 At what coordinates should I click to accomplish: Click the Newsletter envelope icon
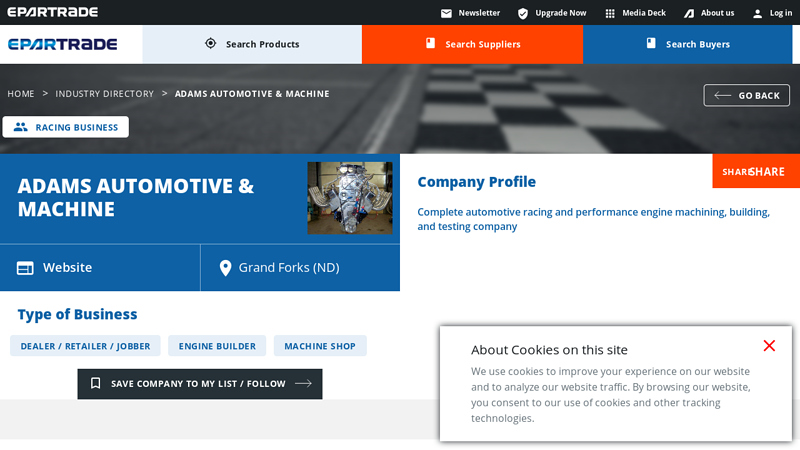click(446, 13)
